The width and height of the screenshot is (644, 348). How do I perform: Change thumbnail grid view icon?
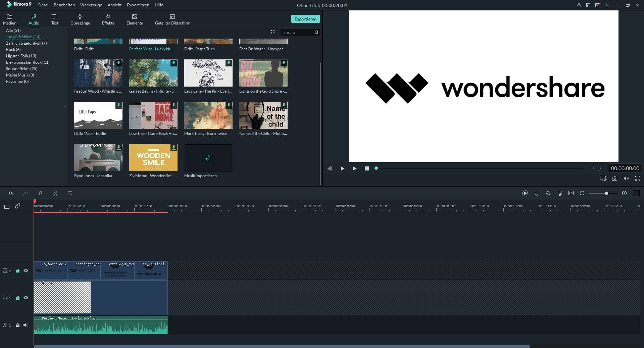point(273,32)
